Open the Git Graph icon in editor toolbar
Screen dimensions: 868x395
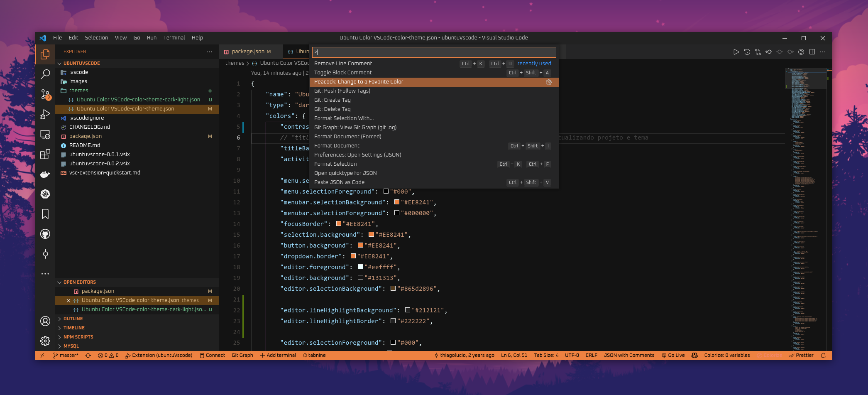(801, 52)
